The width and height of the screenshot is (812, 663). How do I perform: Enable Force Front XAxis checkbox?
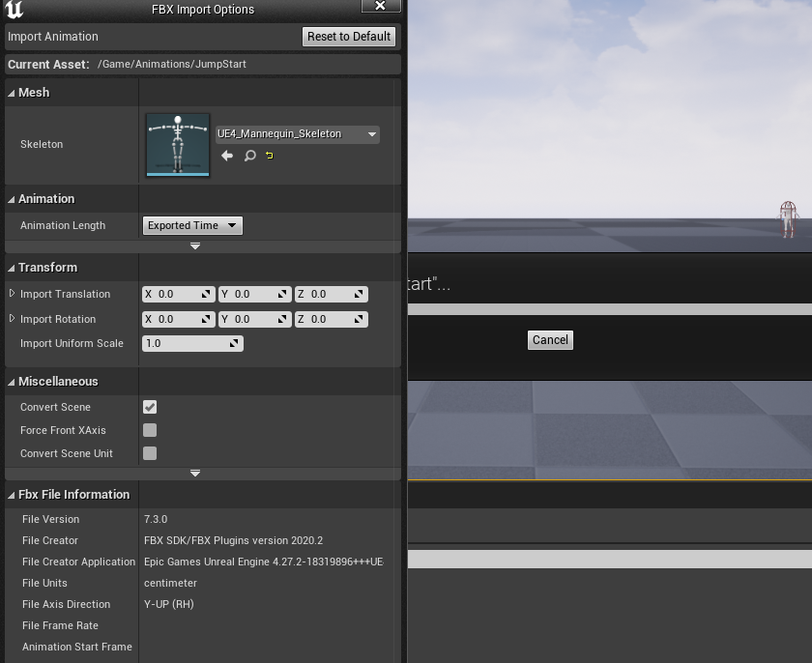point(150,430)
